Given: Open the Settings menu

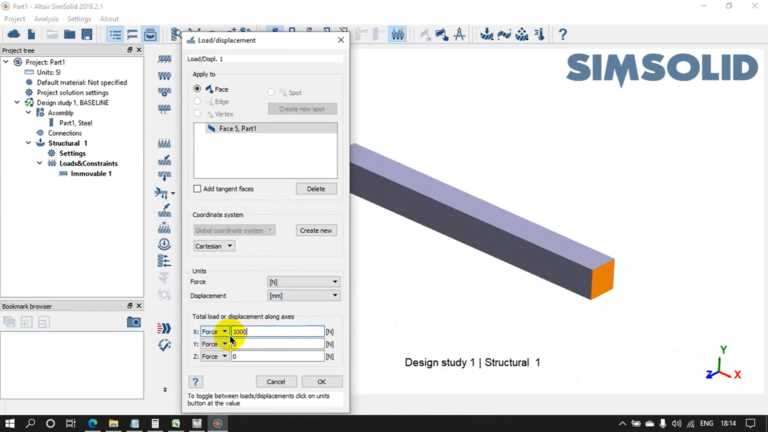Looking at the screenshot, I should (79, 19).
